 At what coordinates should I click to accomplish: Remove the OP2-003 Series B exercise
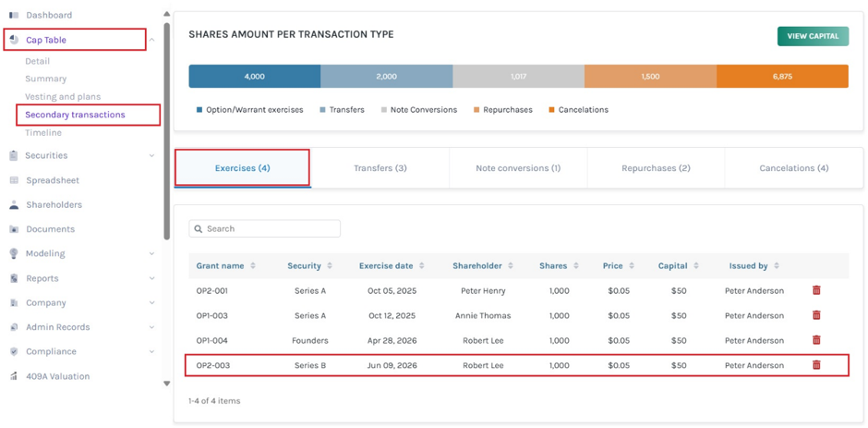(816, 365)
